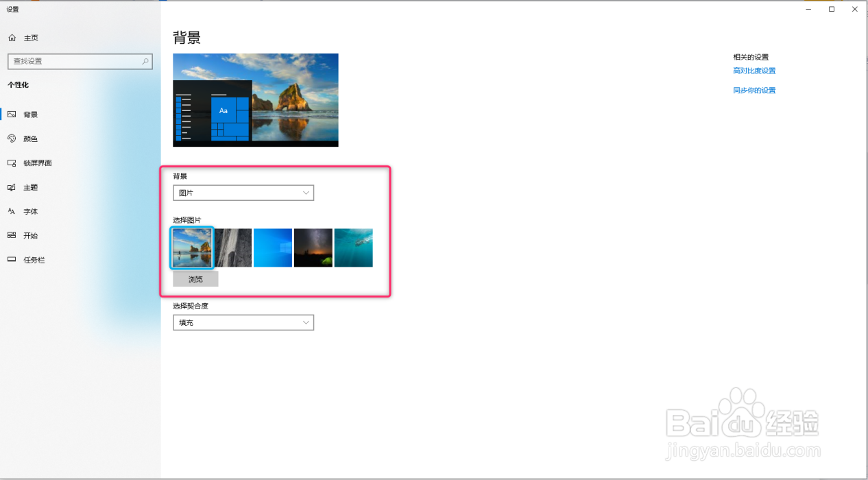Screen dimensions: 868x480
Task: Click the 设置 window title text
Action: [x=12, y=10]
